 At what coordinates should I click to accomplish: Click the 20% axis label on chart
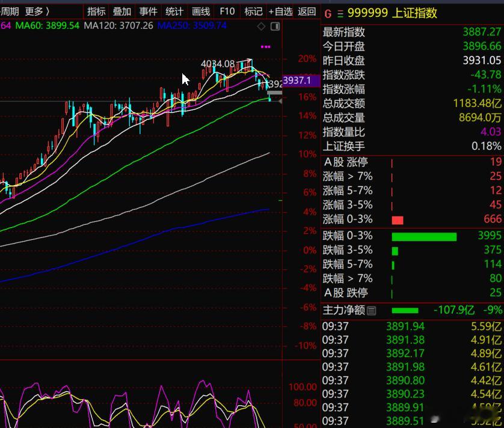tap(307, 59)
